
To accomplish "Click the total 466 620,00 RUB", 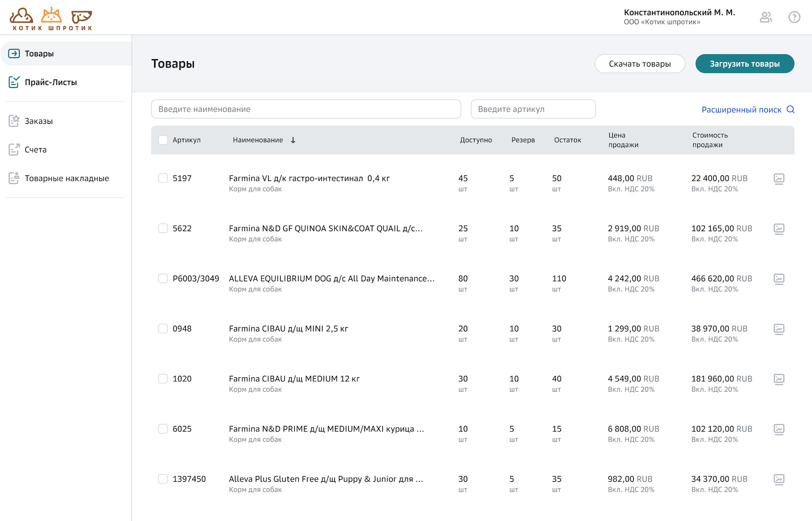I will pos(722,279).
